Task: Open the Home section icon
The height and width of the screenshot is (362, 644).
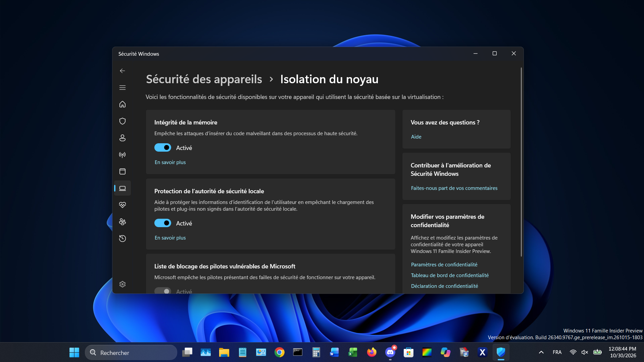Action: pos(122,104)
